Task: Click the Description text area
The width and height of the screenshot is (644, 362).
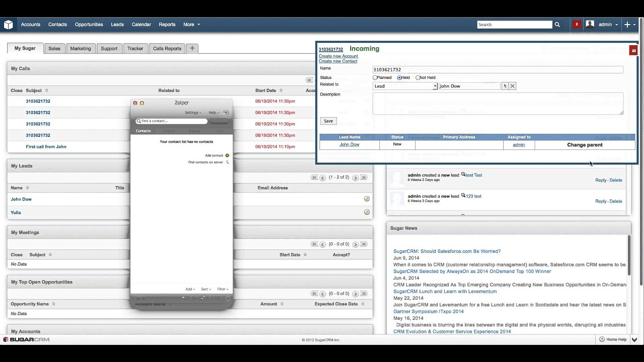Action: tap(498, 103)
